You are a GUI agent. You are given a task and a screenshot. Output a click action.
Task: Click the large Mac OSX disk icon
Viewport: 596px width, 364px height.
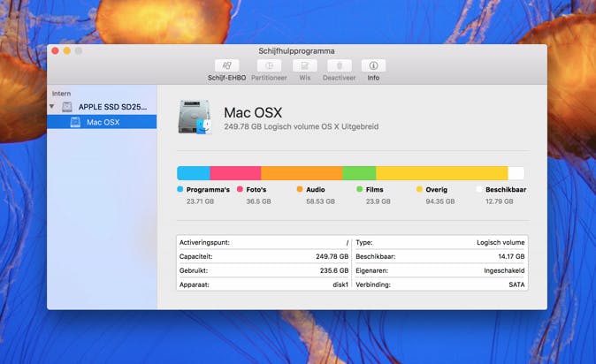195,117
